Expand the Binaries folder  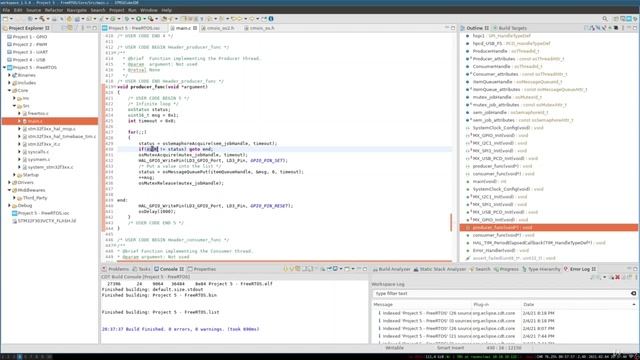click(x=9, y=75)
